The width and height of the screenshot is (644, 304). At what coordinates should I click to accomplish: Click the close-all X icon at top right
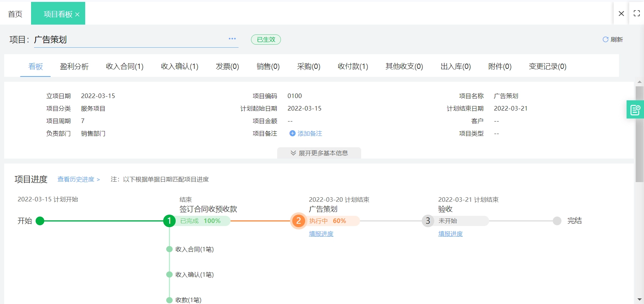[621, 14]
